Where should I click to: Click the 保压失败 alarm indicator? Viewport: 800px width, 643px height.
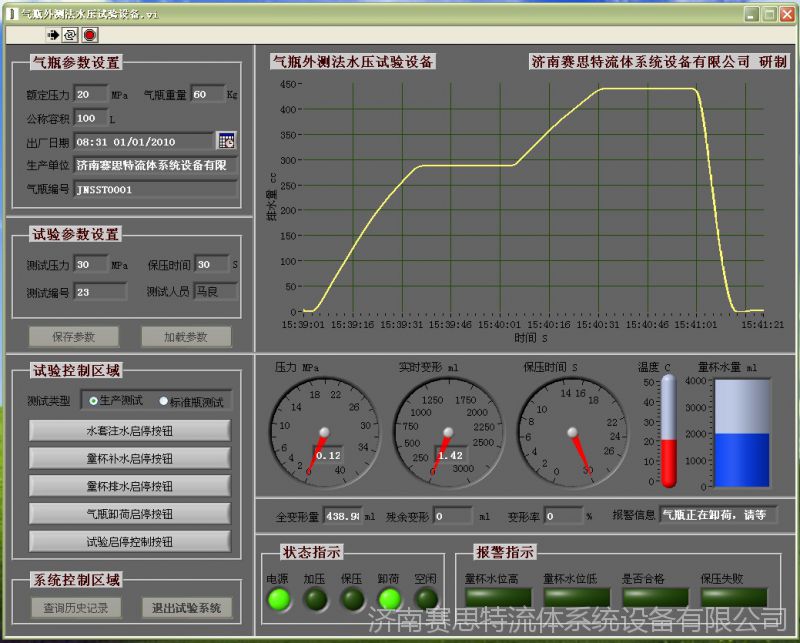pyautogui.click(x=734, y=597)
